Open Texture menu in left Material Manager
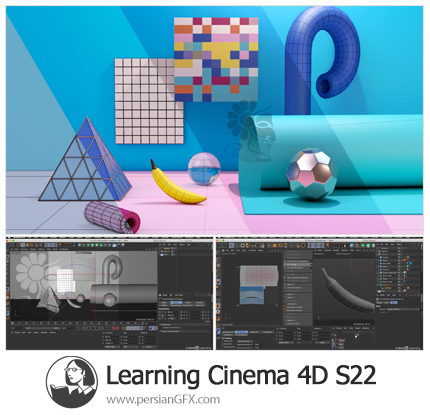Screen dimensions: 430x415 53,332
